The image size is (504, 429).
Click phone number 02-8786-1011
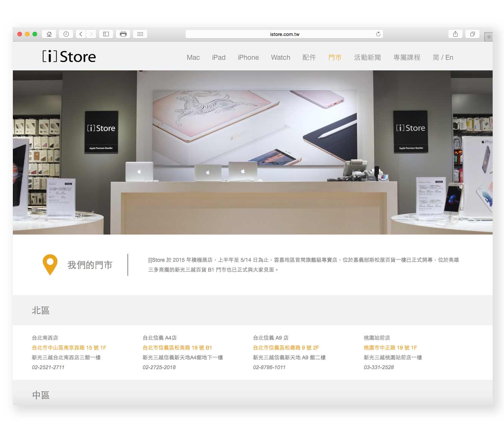tap(269, 367)
